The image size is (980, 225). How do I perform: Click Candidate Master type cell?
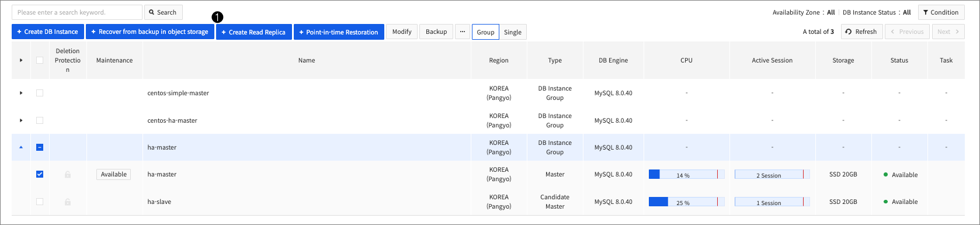point(555,202)
